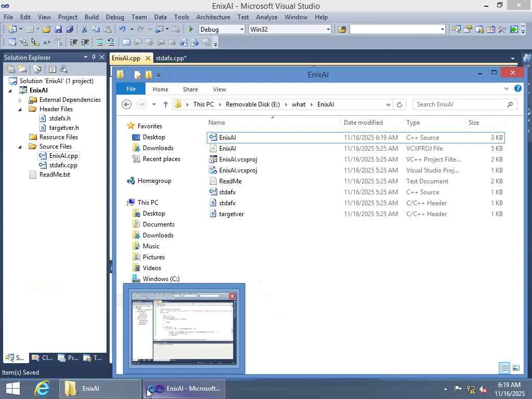Click the View Class Diagram icon in Solution Explorer
This screenshot has width=532, height=399.
pyautogui.click(x=63, y=69)
